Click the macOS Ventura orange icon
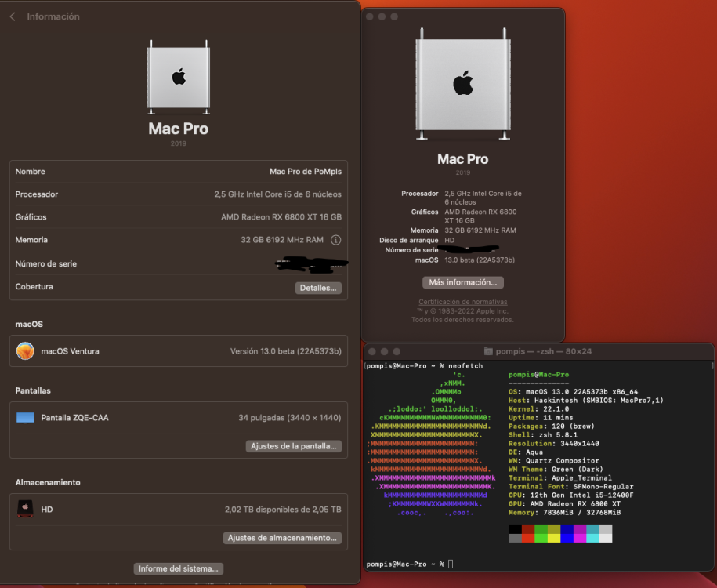The height and width of the screenshot is (588, 717). (25, 351)
